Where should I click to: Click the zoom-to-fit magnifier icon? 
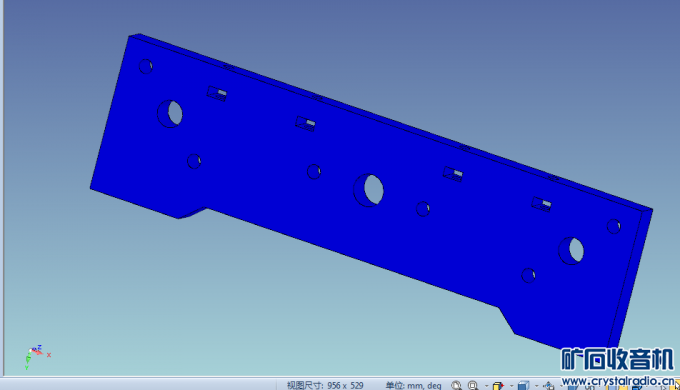473,385
